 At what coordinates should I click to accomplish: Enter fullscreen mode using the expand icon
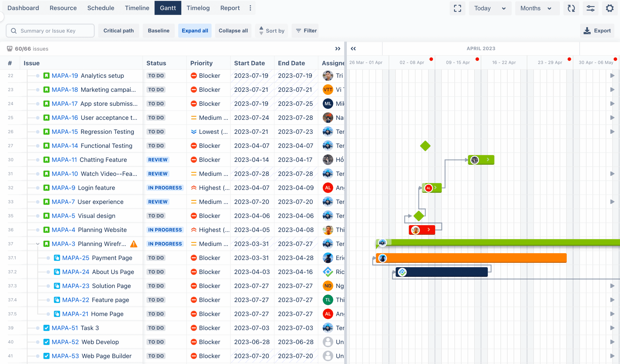point(458,8)
